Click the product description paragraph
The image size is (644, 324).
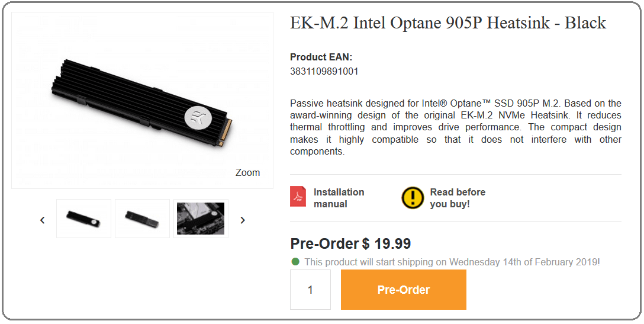click(x=456, y=127)
